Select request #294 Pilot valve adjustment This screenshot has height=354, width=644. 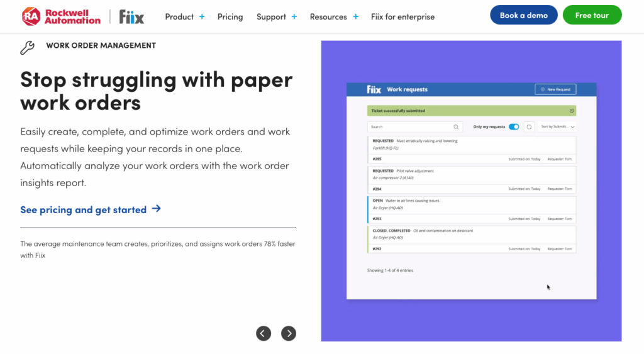(x=472, y=179)
